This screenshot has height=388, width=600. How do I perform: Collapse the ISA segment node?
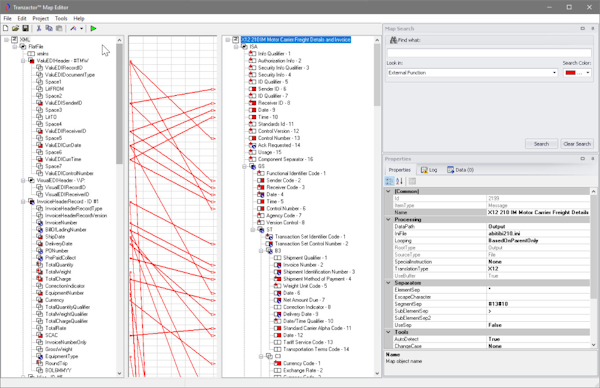click(x=236, y=47)
